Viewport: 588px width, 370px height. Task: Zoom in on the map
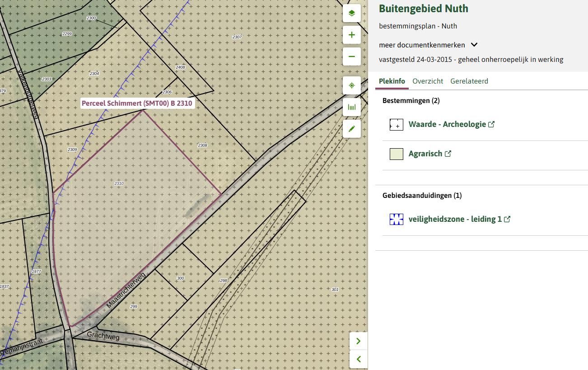(351, 35)
